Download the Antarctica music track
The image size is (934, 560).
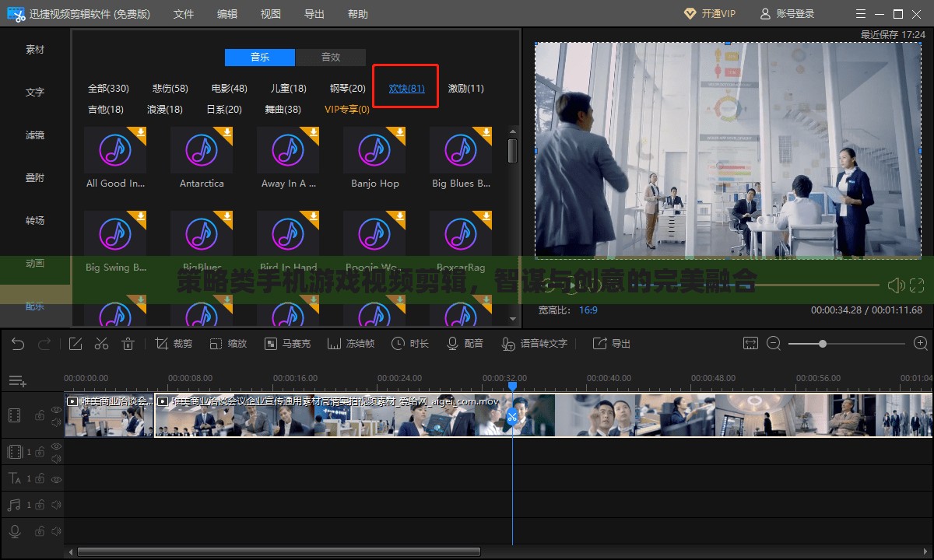click(x=227, y=132)
